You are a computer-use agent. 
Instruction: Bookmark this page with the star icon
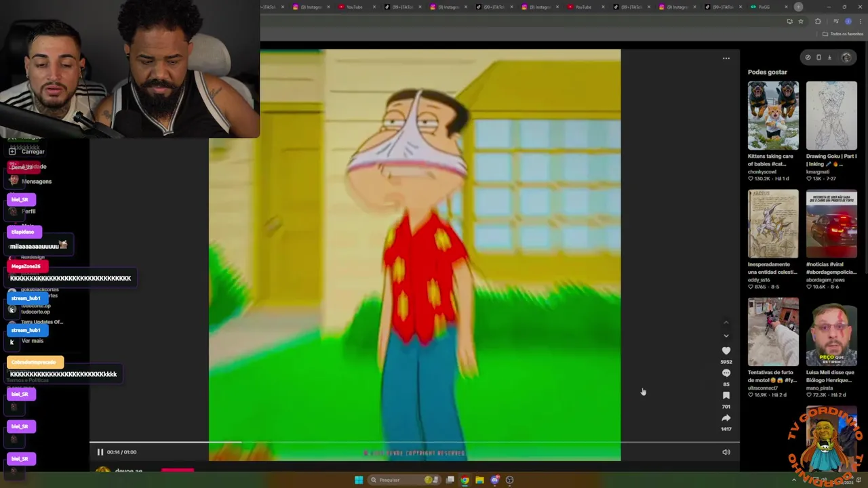point(801,21)
